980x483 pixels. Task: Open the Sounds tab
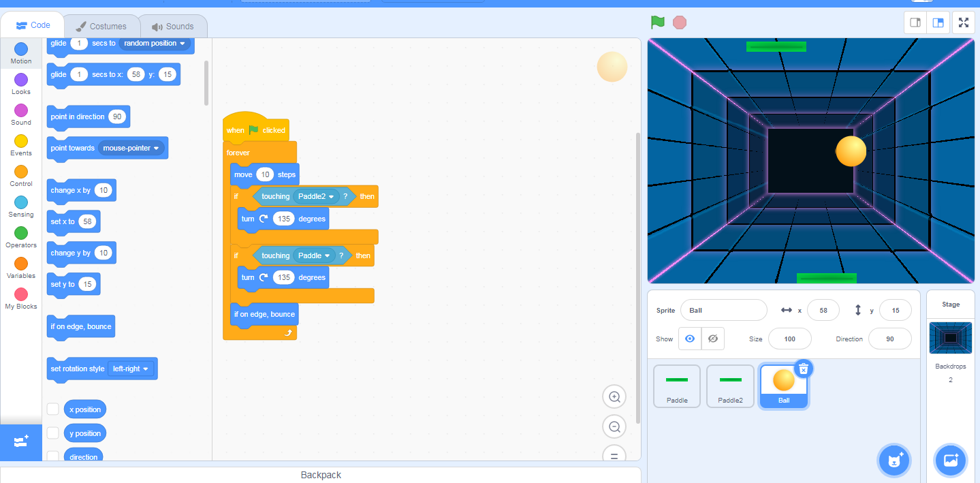[x=173, y=27]
